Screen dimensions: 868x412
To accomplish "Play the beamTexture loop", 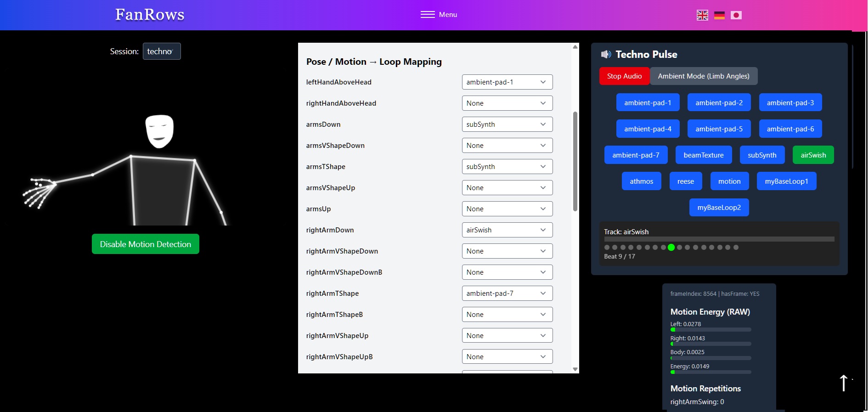I will (x=703, y=155).
